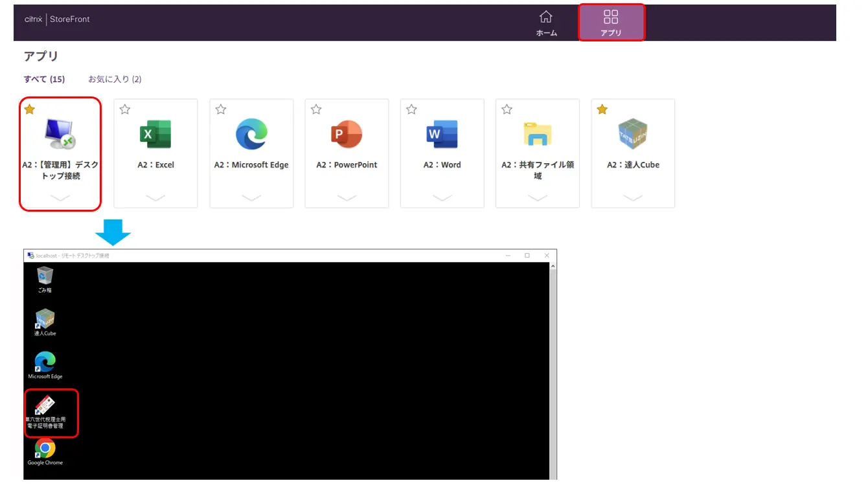Open Microsoft Edge shortcut on remote desktop
This screenshot has width=868, height=492.
pos(45,365)
